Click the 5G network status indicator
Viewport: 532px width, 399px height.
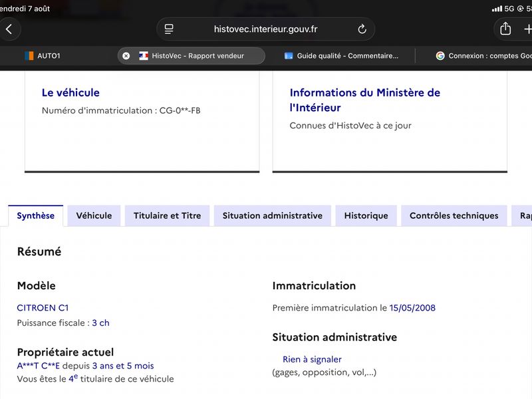(509, 9)
